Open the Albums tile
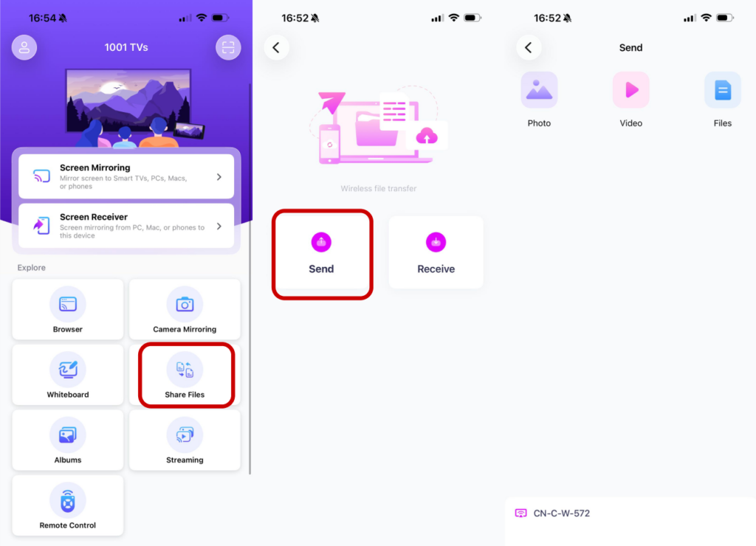This screenshot has width=756, height=546. tap(67, 440)
